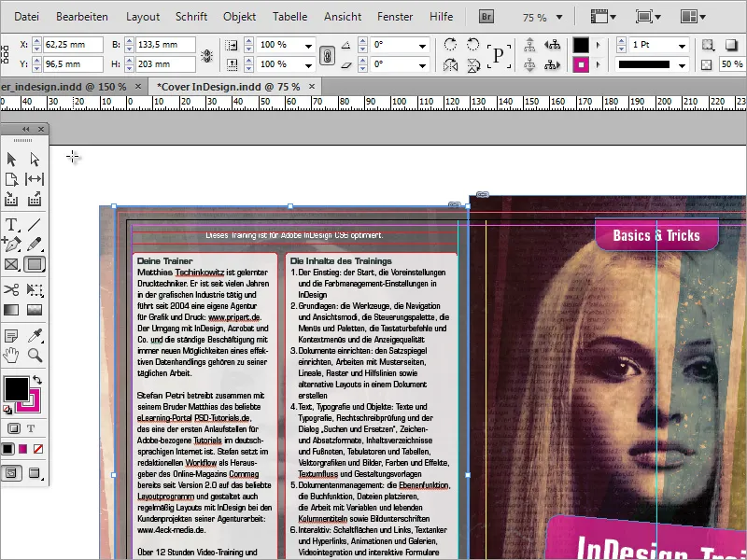
Task: Rotate selection 90° clockwise
Action: [x=450, y=45]
